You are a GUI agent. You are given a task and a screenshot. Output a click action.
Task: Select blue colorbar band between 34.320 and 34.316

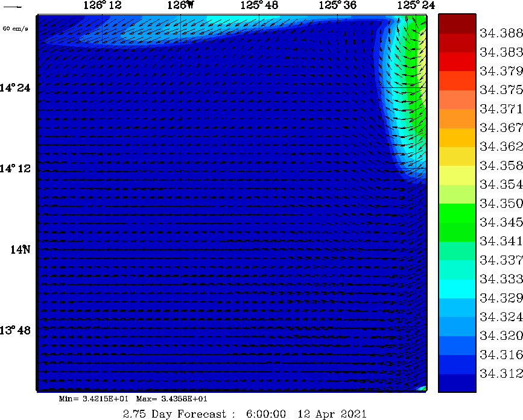tap(457, 345)
